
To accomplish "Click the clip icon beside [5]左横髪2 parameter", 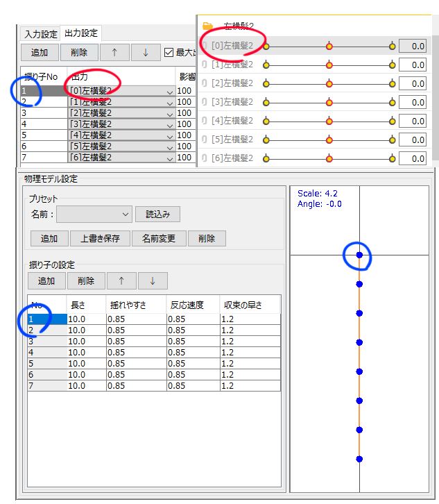I will pos(205,139).
